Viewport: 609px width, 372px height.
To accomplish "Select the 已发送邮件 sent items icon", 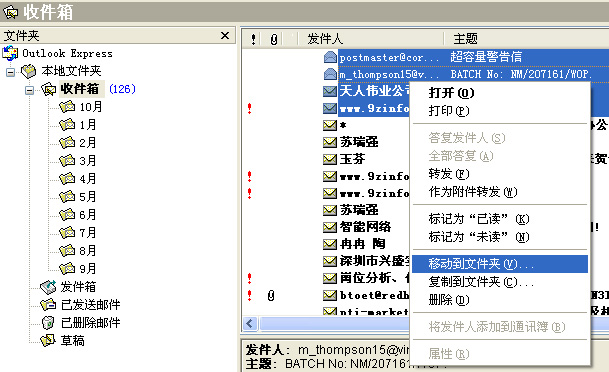I will (x=48, y=305).
